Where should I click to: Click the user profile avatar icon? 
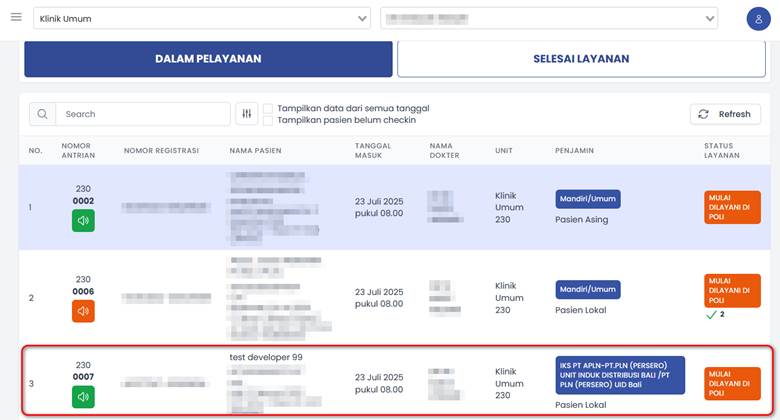(x=758, y=19)
